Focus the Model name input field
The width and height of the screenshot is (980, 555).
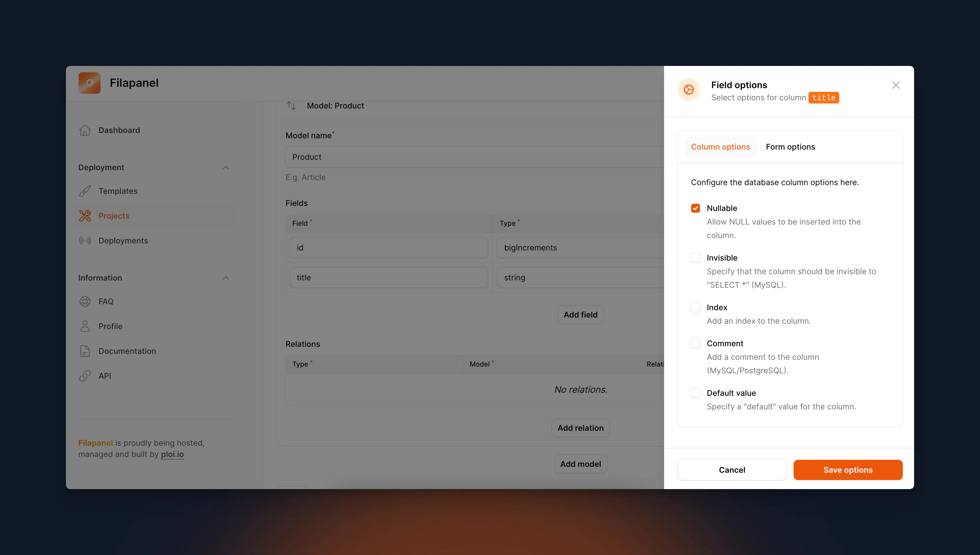[475, 157]
